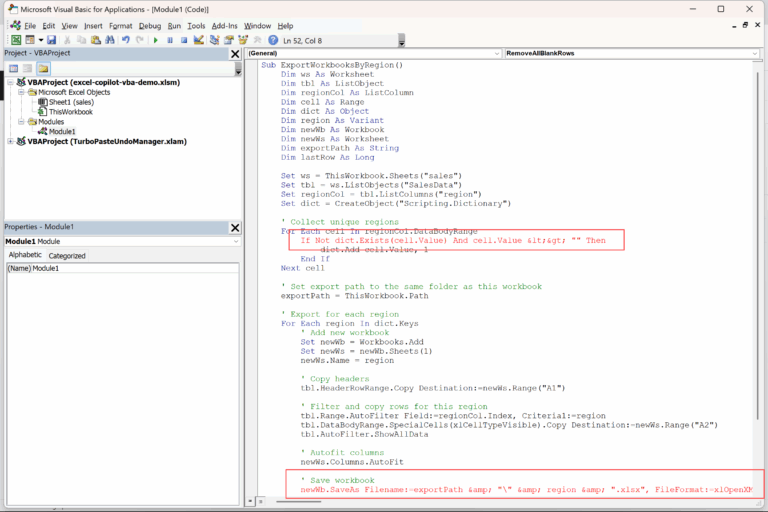Image resolution: width=768 pixels, height=512 pixels.
Task: Click the View Code icon in the Project panel
Action: pos(14,69)
